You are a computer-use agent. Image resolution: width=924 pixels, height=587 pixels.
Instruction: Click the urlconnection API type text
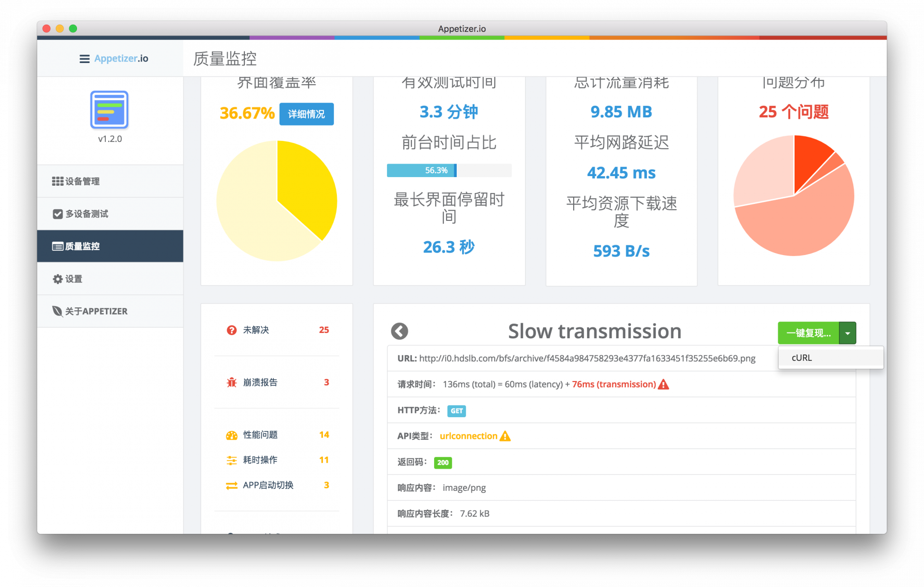point(468,436)
